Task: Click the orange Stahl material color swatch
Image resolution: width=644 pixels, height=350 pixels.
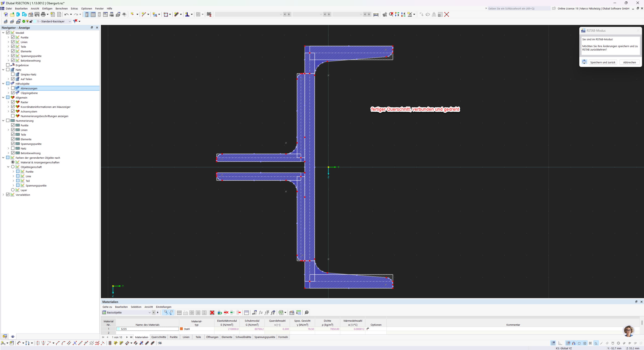Action: click(x=181, y=329)
